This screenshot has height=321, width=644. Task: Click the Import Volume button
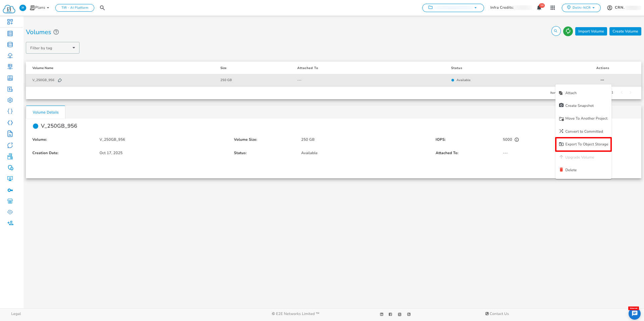point(591,31)
